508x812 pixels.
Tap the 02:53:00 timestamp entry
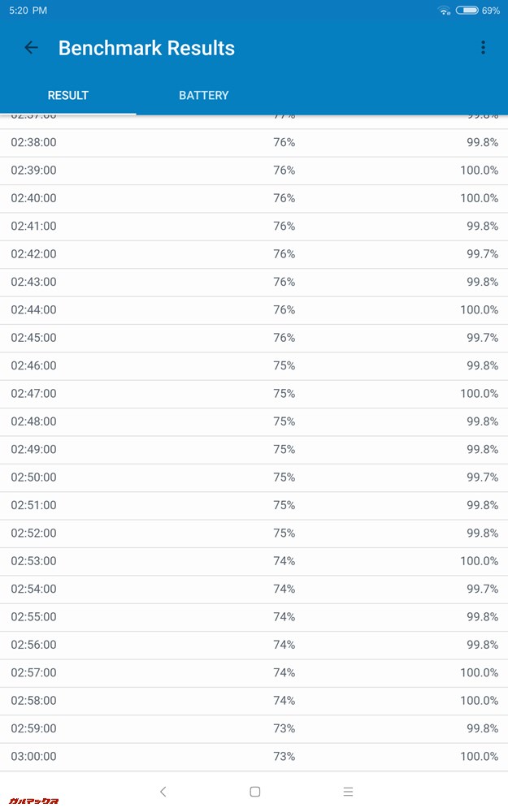tap(34, 561)
